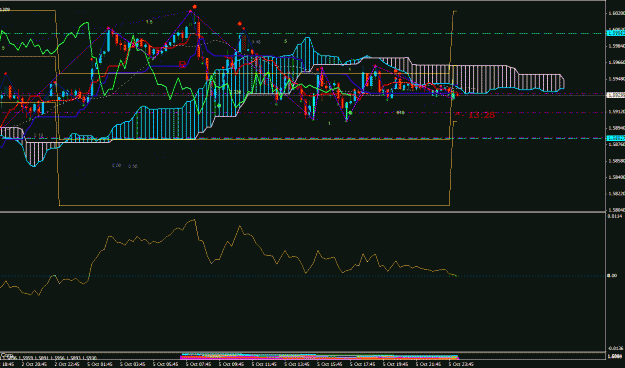Click the red 13:28 countdown label
Image resolution: width=625 pixels, height=368 pixels.
482,115
